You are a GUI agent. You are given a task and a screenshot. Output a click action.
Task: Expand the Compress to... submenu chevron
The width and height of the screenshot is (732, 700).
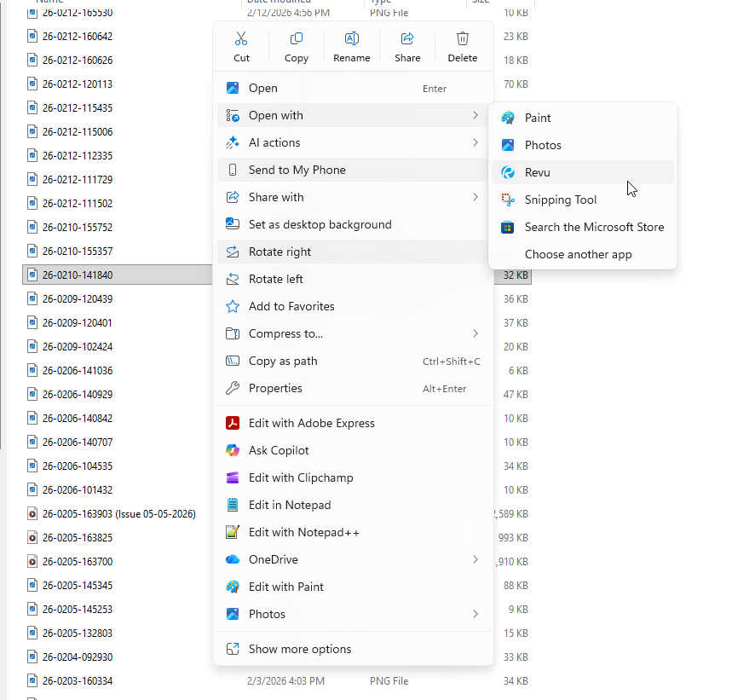[476, 333]
